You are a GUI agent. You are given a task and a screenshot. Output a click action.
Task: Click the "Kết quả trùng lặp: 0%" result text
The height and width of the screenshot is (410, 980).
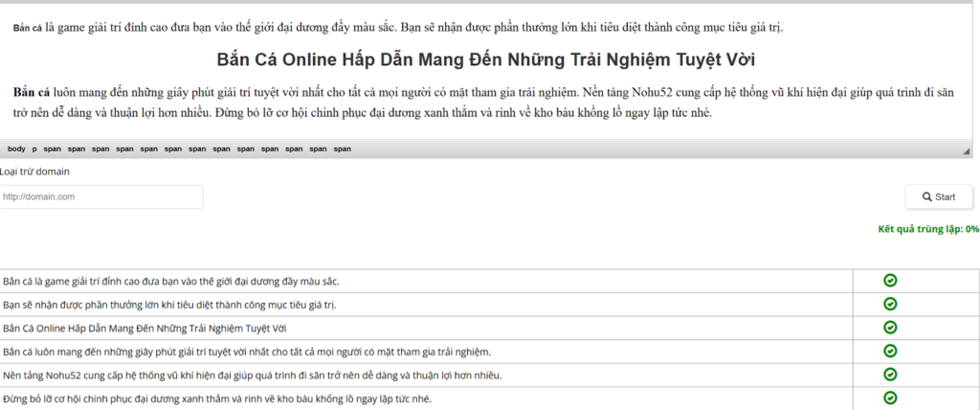(928, 230)
